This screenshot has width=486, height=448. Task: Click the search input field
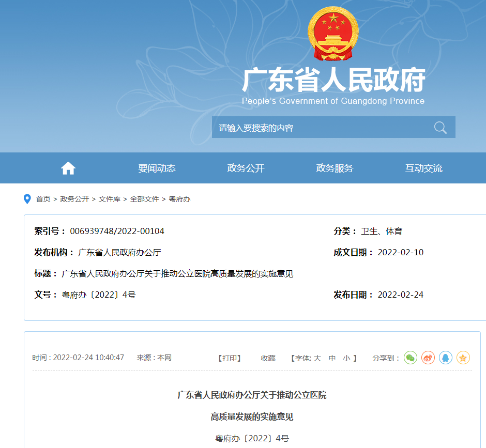pyautogui.click(x=321, y=128)
